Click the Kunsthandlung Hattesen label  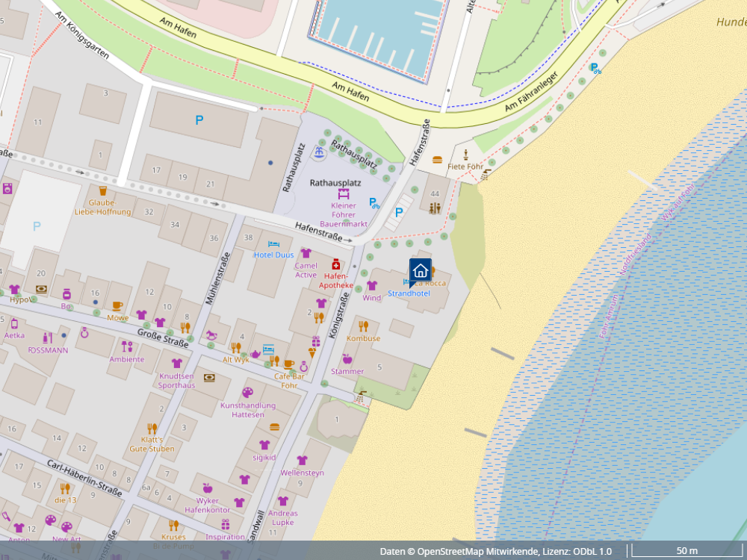pyautogui.click(x=248, y=410)
